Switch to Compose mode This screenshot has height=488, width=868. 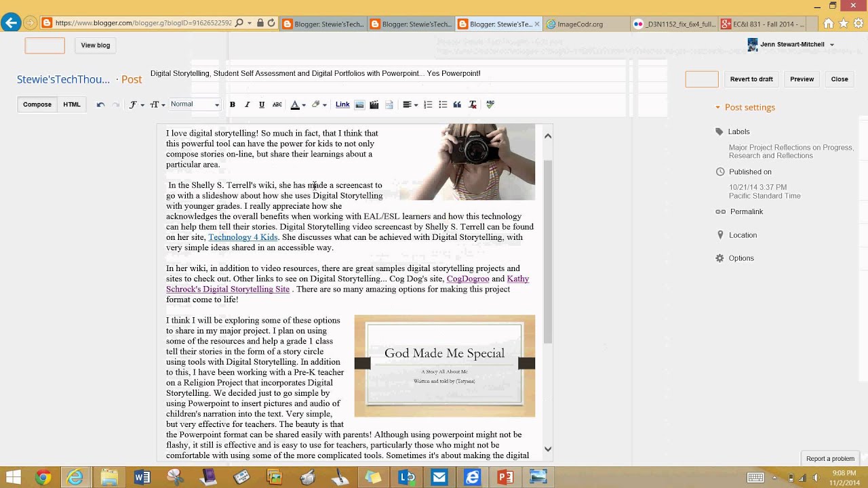pyautogui.click(x=37, y=104)
